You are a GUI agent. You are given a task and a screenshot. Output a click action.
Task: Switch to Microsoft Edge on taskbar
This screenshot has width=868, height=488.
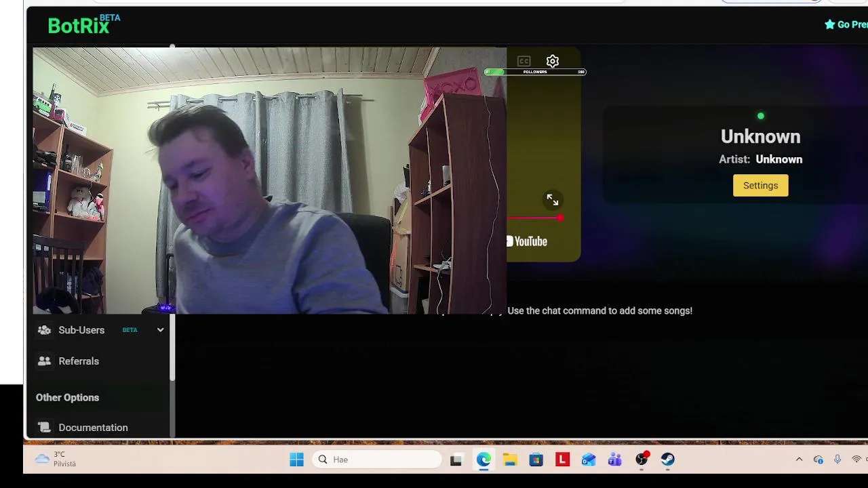484,460
